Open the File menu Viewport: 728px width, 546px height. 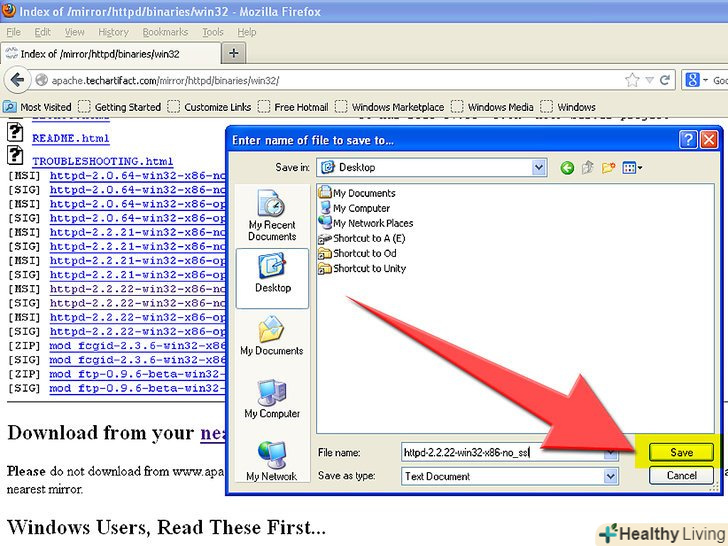coord(13,32)
